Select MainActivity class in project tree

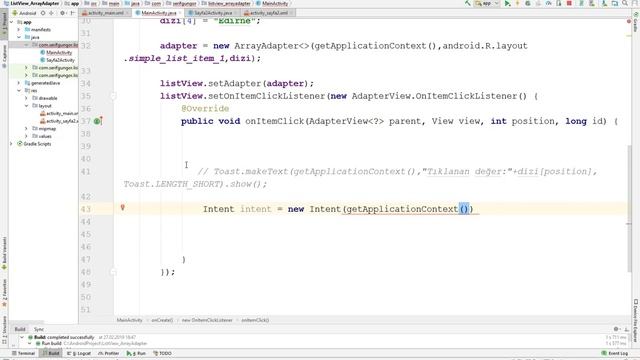56,52
